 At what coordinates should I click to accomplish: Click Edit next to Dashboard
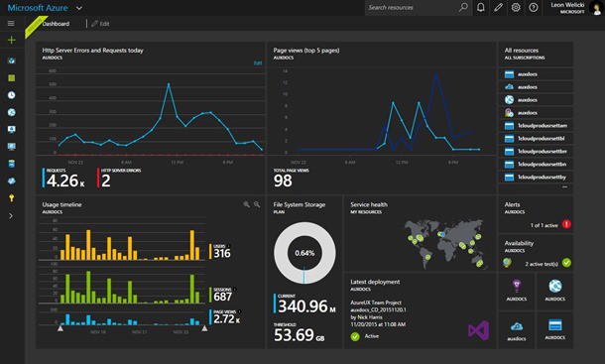tap(100, 24)
